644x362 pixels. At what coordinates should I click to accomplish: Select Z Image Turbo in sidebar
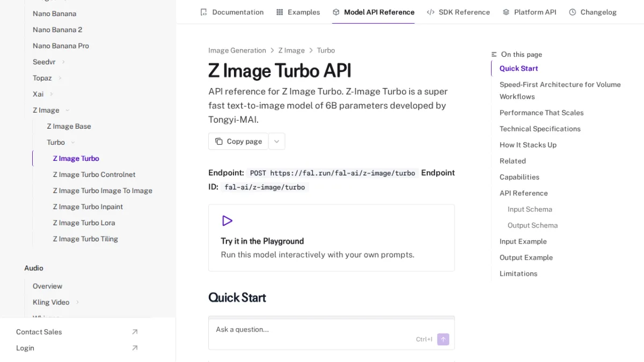coord(76,158)
